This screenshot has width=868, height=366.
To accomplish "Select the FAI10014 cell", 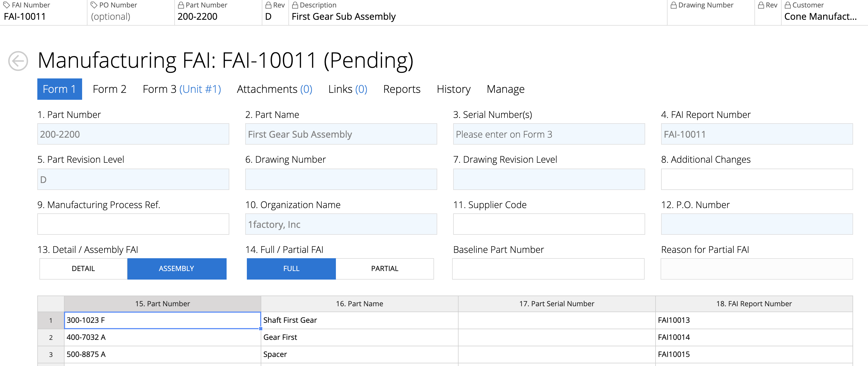I will tap(754, 337).
